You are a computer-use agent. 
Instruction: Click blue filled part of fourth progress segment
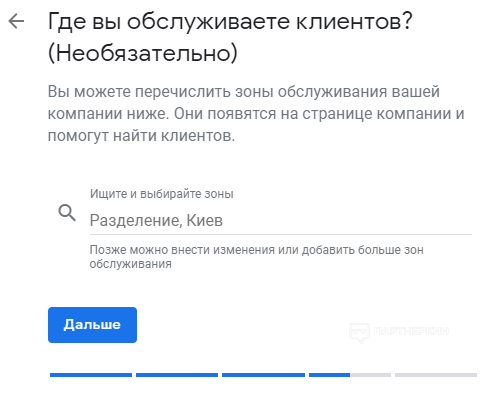point(329,375)
